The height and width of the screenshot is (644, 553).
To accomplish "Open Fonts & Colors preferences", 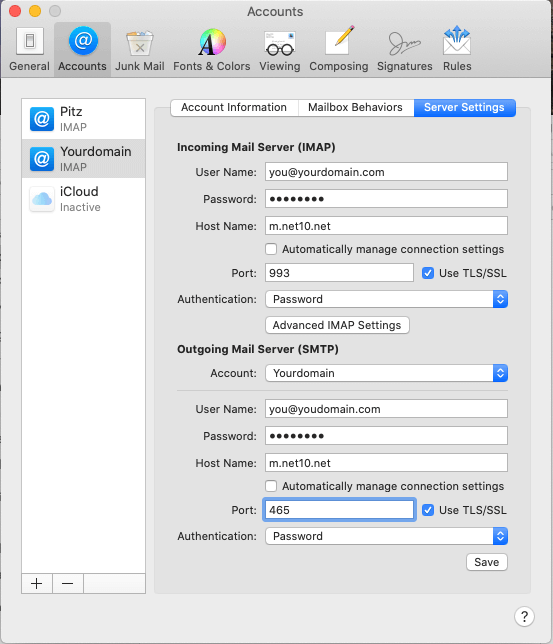I will tap(212, 49).
